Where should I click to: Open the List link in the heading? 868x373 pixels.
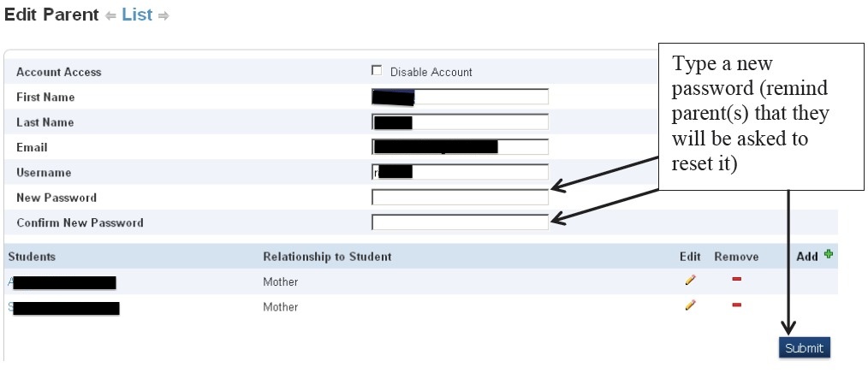[x=137, y=15]
